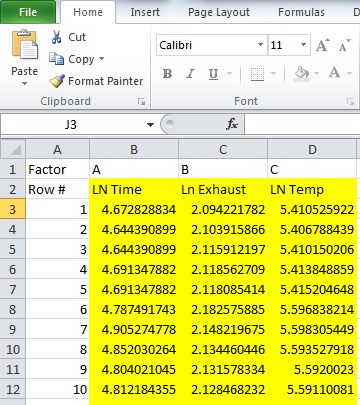Expand the Calibri font name dropdown

pos(260,45)
